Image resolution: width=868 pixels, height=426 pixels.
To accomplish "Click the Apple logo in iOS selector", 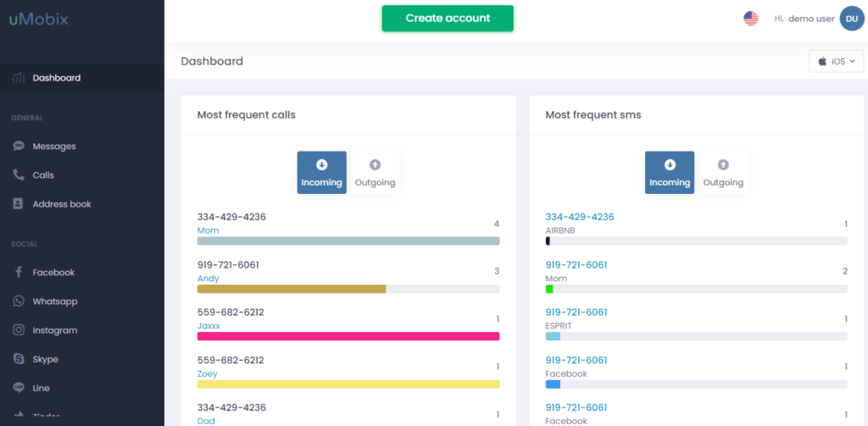I will click(822, 62).
